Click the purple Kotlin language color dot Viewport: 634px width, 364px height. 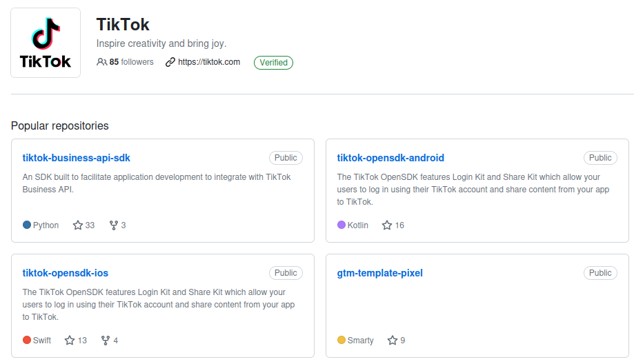pyautogui.click(x=341, y=225)
